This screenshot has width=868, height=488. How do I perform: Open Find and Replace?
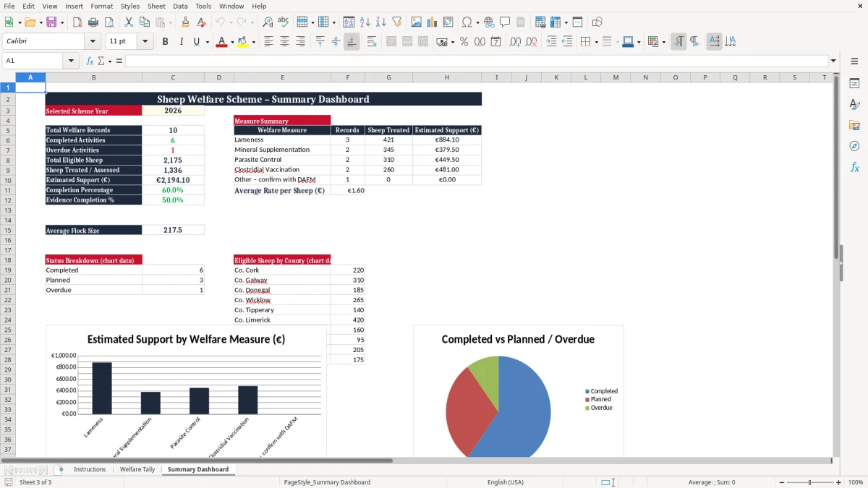click(x=268, y=22)
